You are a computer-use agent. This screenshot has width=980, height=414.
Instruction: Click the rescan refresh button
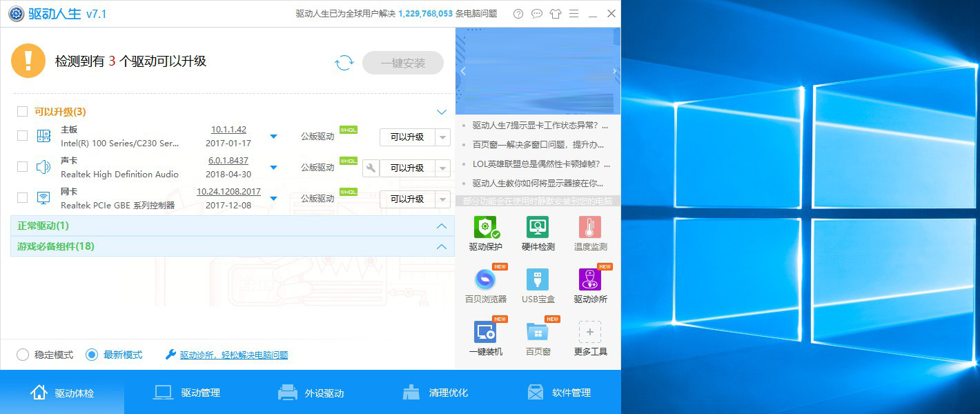(344, 62)
